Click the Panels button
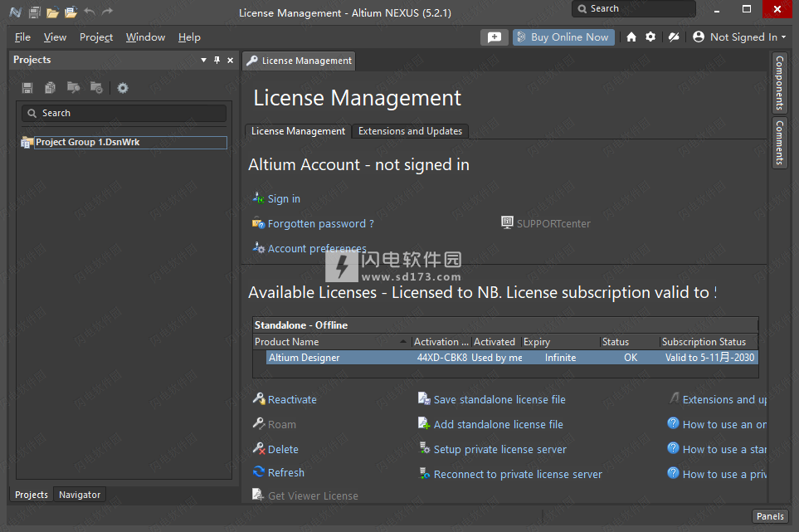The image size is (799, 532). pos(770,516)
